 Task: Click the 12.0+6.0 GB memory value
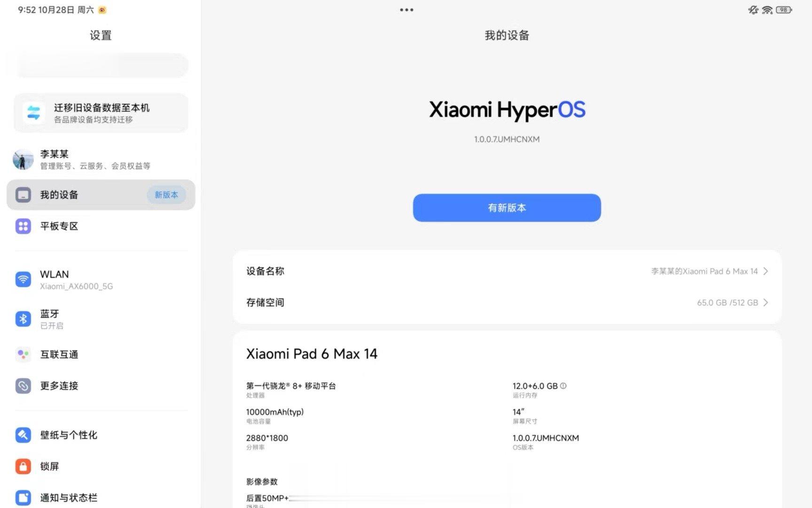point(535,386)
